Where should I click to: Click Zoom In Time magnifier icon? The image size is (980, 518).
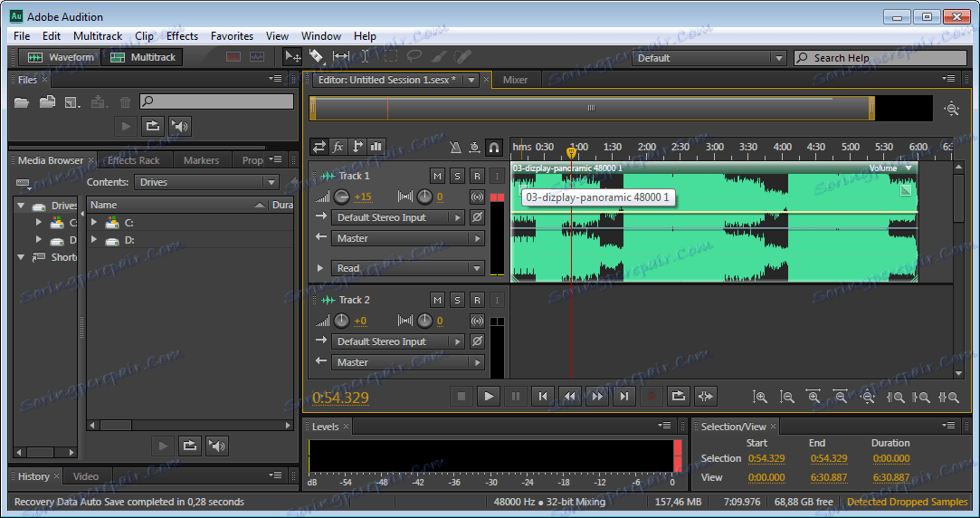click(813, 397)
